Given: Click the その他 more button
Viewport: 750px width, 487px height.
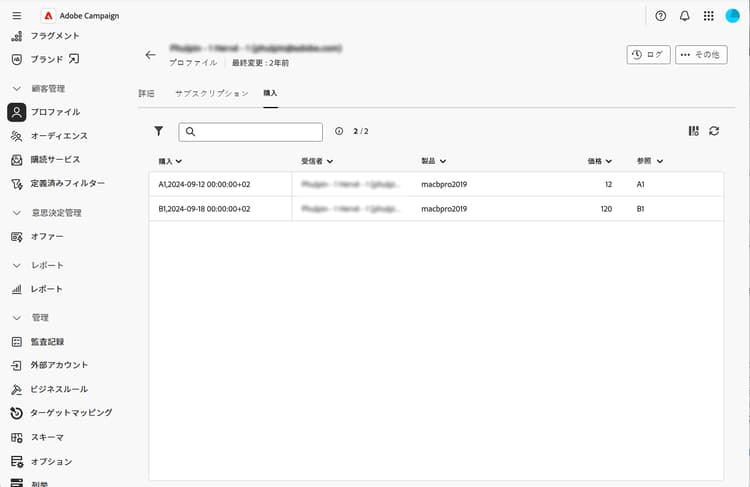Looking at the screenshot, I should pos(701,55).
